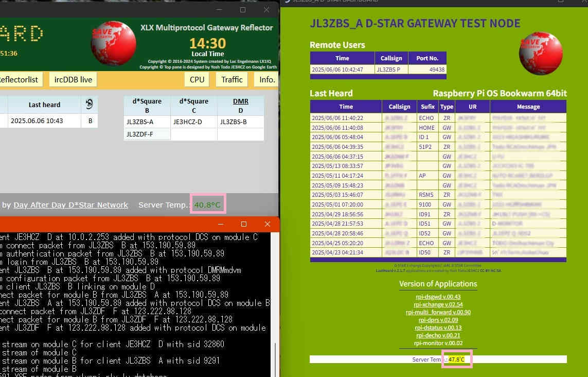Viewport: 588px width, 377px height.
Task: Open the Traffic page
Action: pyautogui.click(x=232, y=79)
